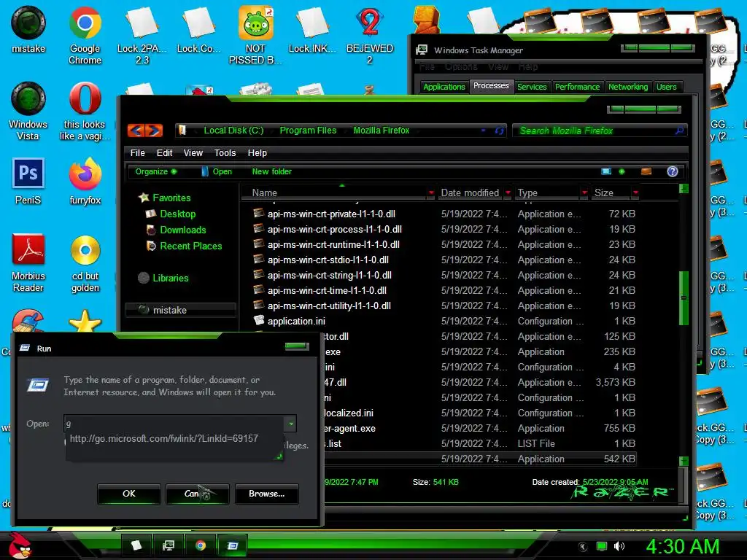This screenshot has height=560, width=747.
Task: Open the mistake desktop shortcut
Action: click(x=28, y=29)
